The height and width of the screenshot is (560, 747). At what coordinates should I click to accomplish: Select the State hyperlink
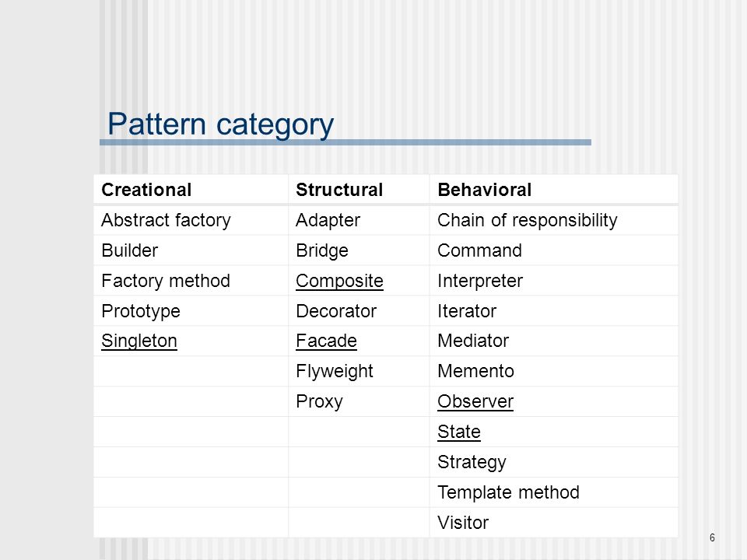tap(459, 432)
